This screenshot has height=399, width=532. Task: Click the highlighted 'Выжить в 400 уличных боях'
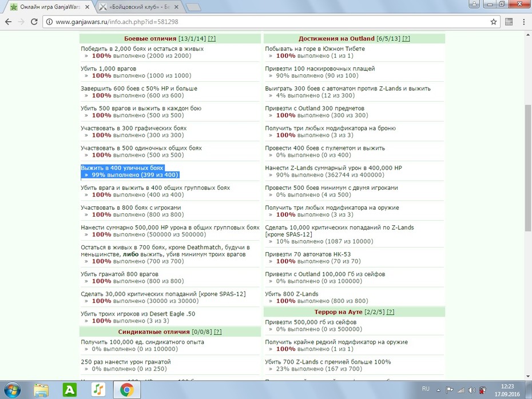[122, 168]
